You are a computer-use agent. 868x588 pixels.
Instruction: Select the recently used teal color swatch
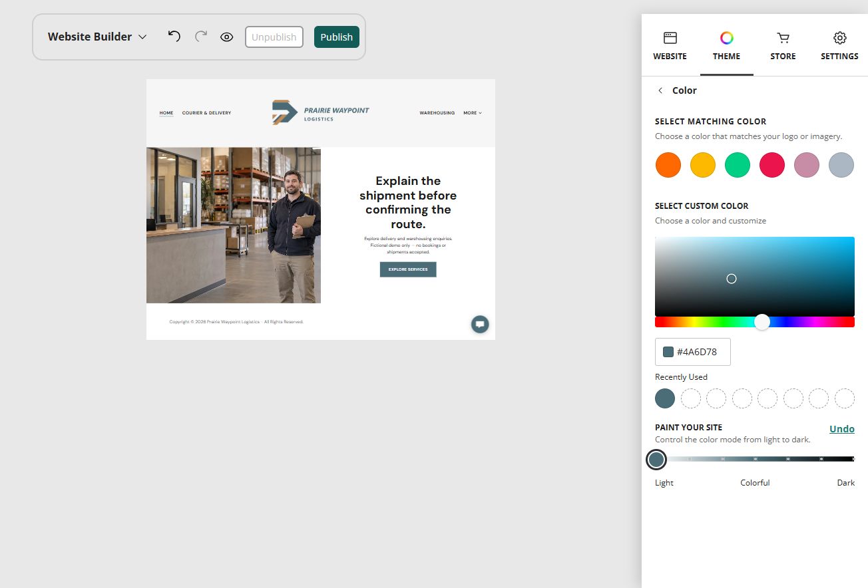pyautogui.click(x=665, y=398)
